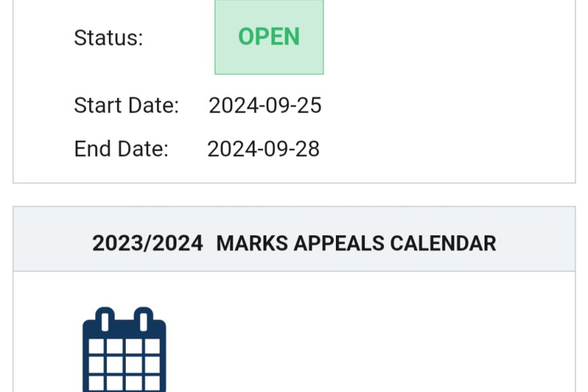Screen dimensions: 588x392
Task: Click the "Status:" label
Action: tap(108, 38)
